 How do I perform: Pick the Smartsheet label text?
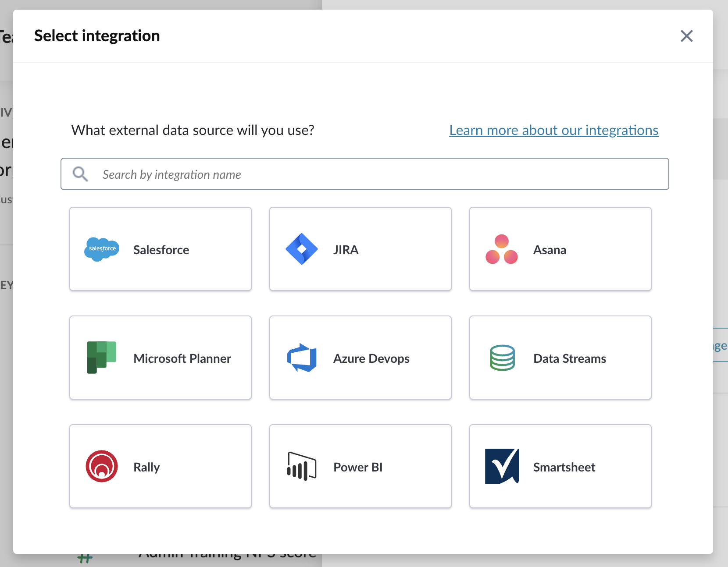pyautogui.click(x=564, y=467)
